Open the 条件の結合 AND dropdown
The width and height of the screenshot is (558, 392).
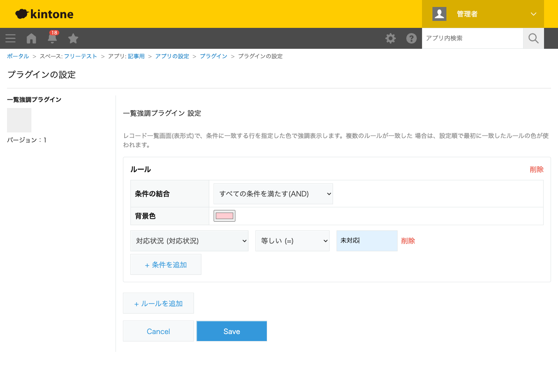click(x=273, y=194)
